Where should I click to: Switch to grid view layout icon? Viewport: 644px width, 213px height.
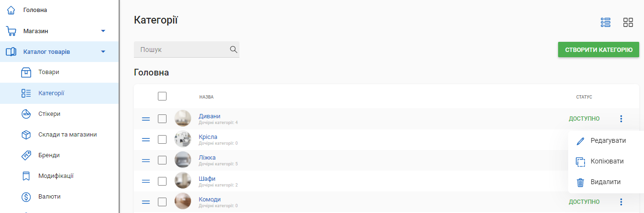pos(628,22)
